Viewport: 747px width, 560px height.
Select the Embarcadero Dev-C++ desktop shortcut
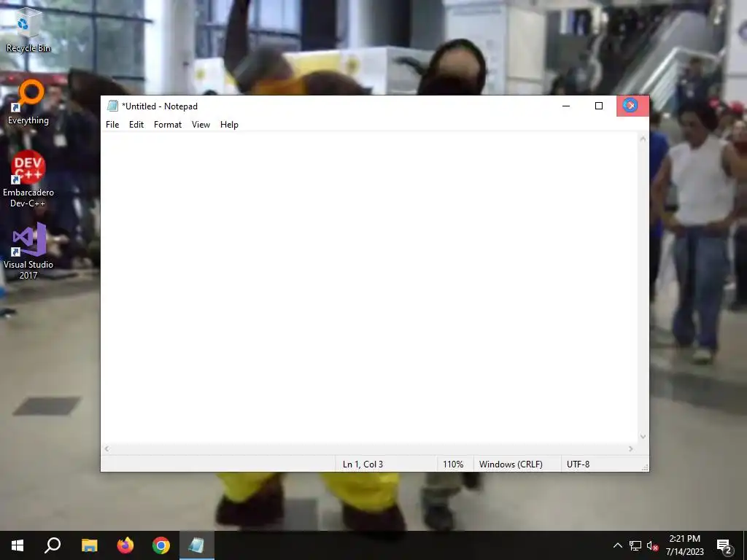click(28, 179)
